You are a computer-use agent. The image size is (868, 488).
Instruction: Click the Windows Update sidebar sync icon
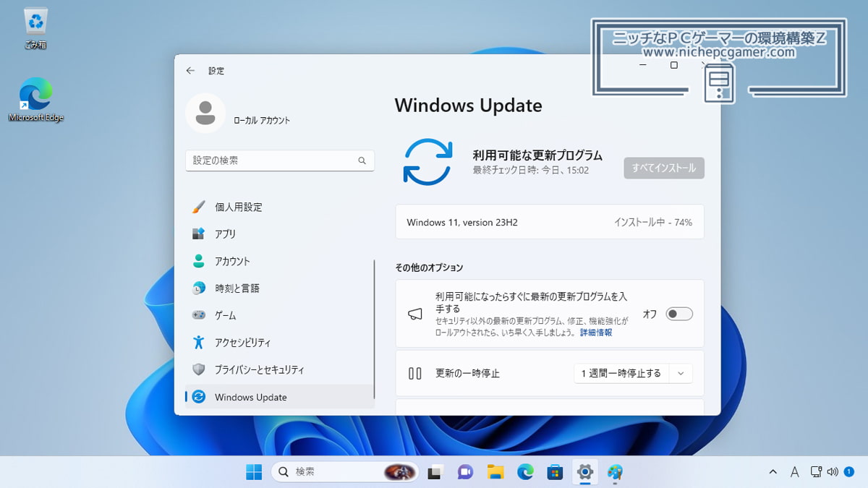click(199, 397)
